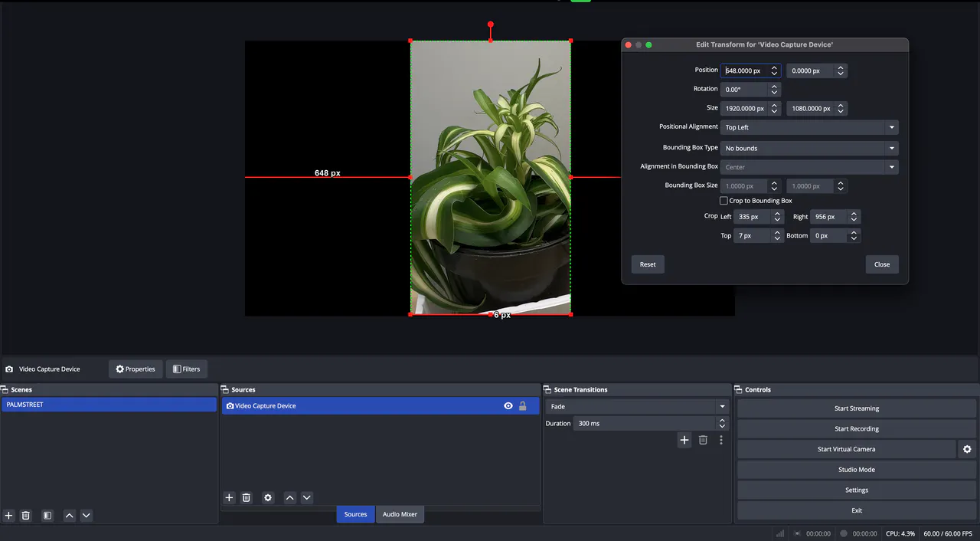Open virtual camera settings gear
Screen dimensions: 980x541
point(967,450)
